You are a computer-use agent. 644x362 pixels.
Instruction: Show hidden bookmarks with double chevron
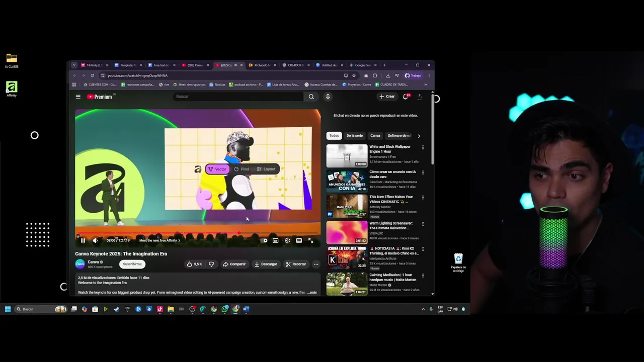tap(426, 84)
